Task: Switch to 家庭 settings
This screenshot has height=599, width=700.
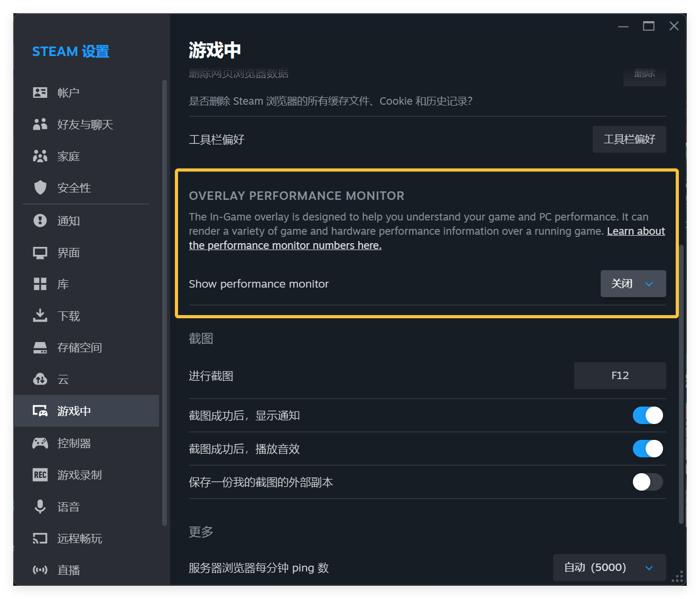Action: 87,156
